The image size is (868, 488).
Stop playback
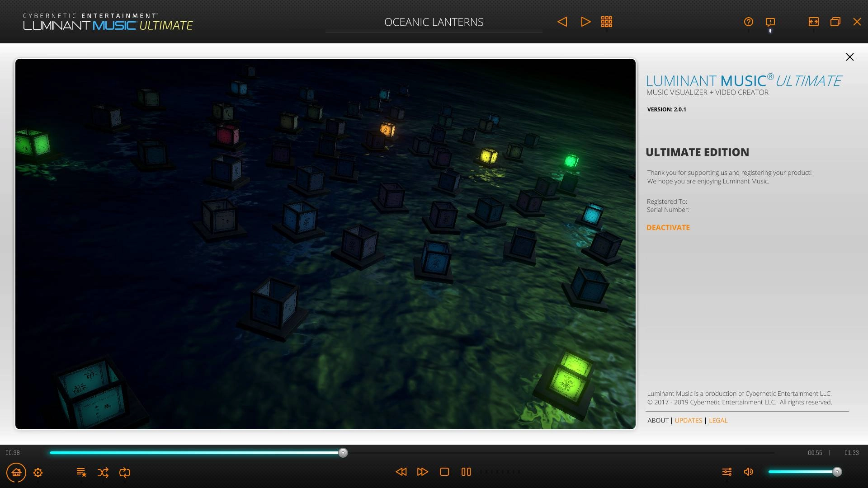[x=444, y=472]
